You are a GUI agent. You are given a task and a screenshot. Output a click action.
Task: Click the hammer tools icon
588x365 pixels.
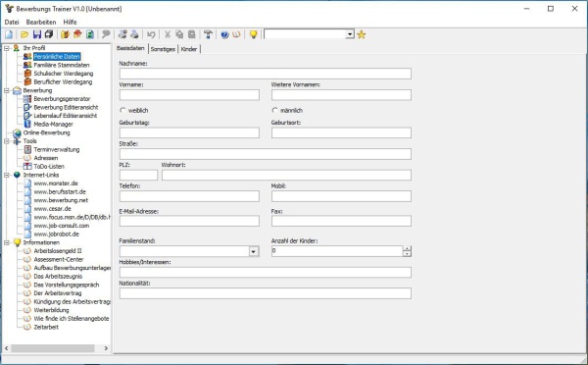[208, 34]
